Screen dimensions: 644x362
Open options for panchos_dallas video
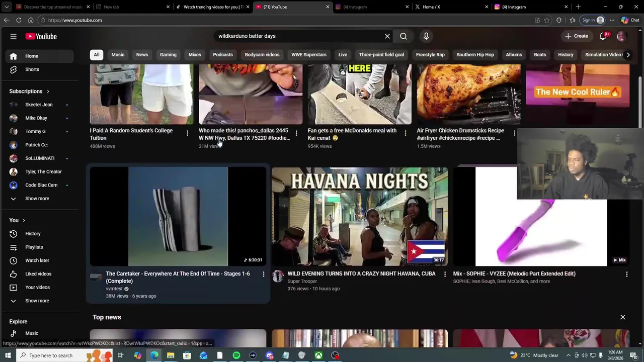[296, 133]
